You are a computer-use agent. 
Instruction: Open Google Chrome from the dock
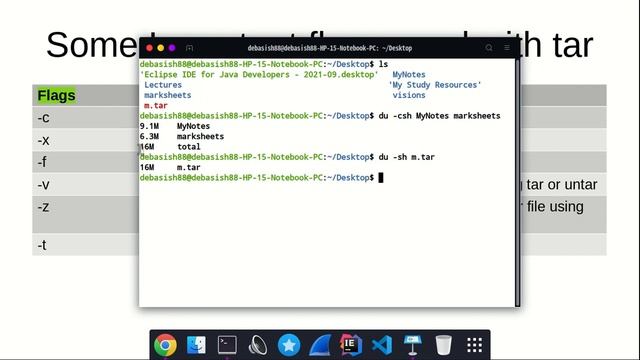point(165,345)
